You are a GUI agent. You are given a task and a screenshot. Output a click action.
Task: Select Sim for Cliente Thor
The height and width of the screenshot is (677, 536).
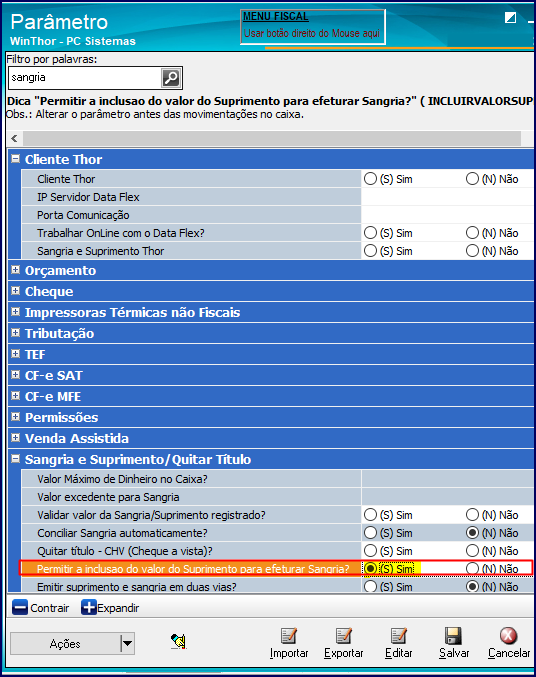pyautogui.click(x=370, y=179)
